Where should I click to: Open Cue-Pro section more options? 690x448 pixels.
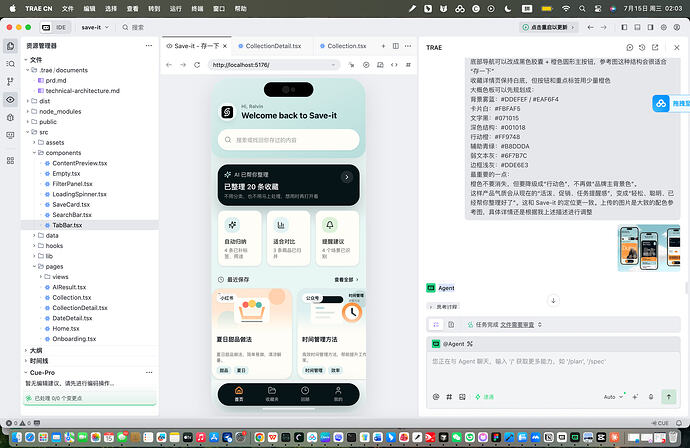[x=149, y=372]
